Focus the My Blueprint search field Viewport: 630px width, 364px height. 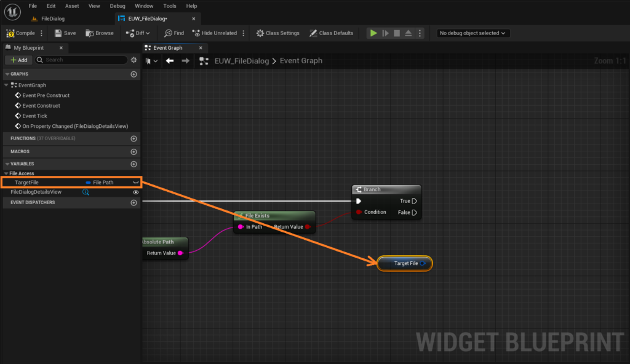pos(82,60)
